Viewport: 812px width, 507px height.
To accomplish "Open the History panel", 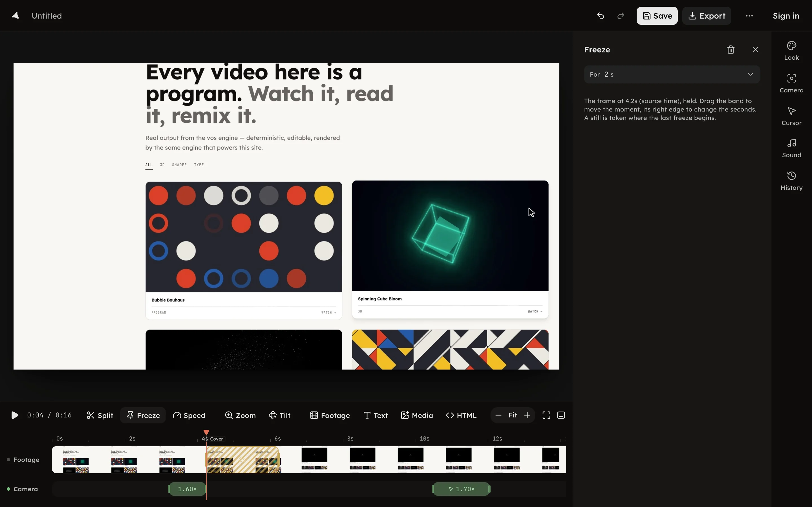I will pos(791,181).
